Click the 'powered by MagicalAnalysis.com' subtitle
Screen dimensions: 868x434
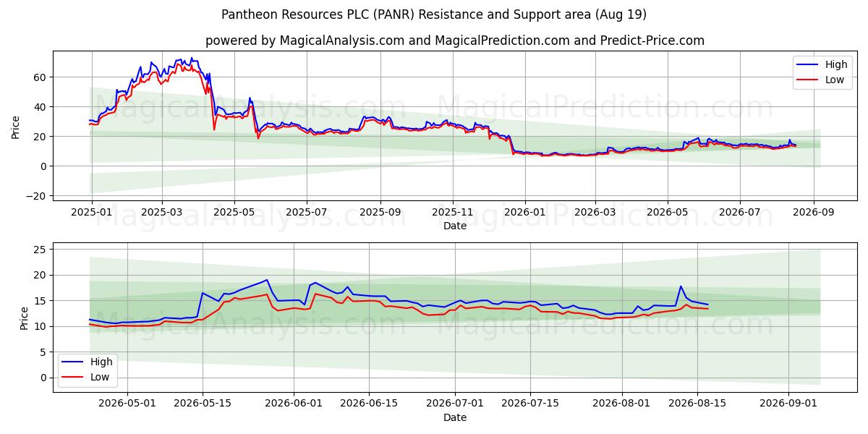(454, 41)
